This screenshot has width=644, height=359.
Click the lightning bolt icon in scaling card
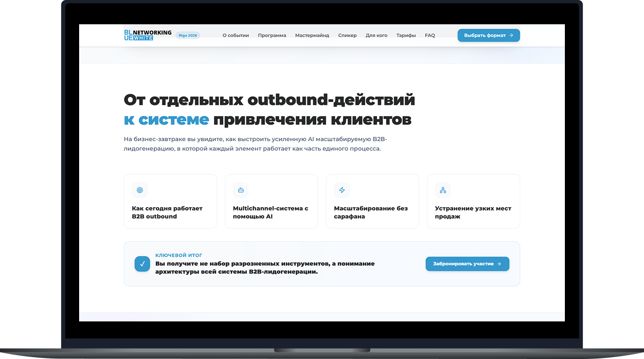[342, 190]
